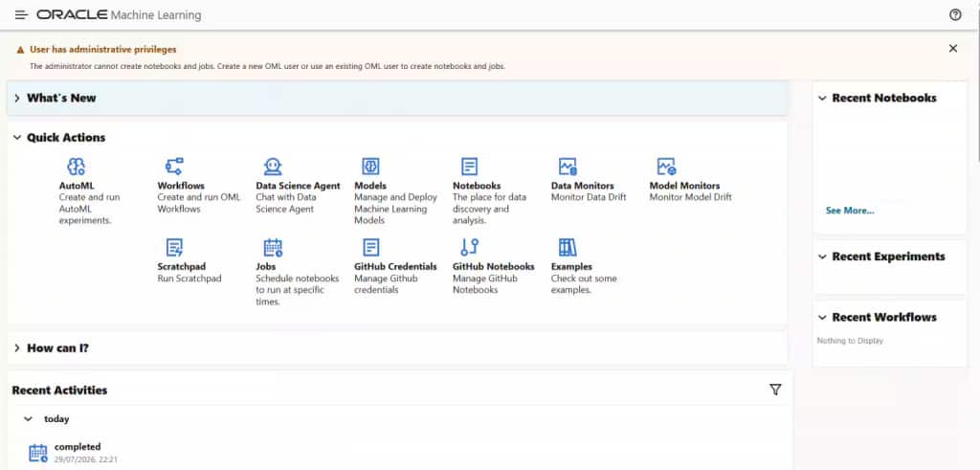Click the Models icon
Screen dimensions: 980x470
(370, 167)
